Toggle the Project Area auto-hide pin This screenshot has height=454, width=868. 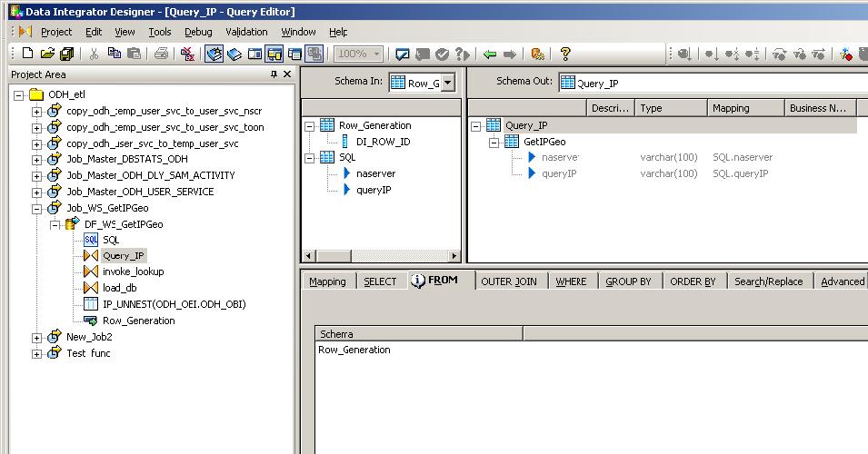pos(274,74)
